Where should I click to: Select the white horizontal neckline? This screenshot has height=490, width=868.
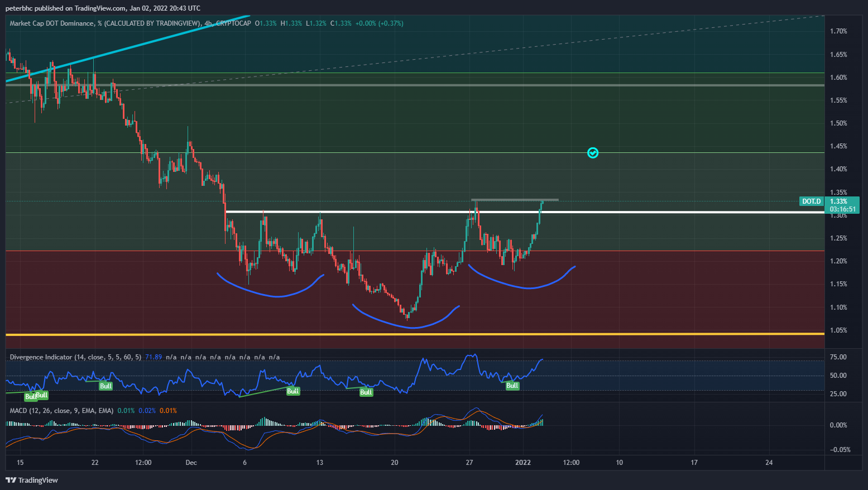(x=525, y=212)
